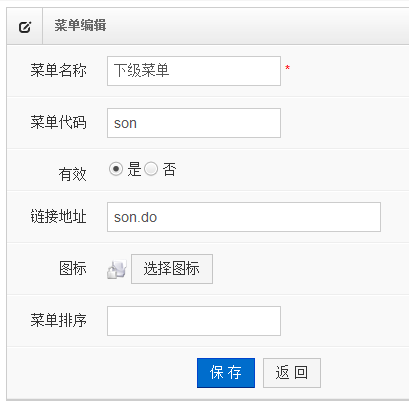Viewport: 409px width, 404px height.
Task: Click the 否 label text next to the radio
Action: (x=169, y=169)
